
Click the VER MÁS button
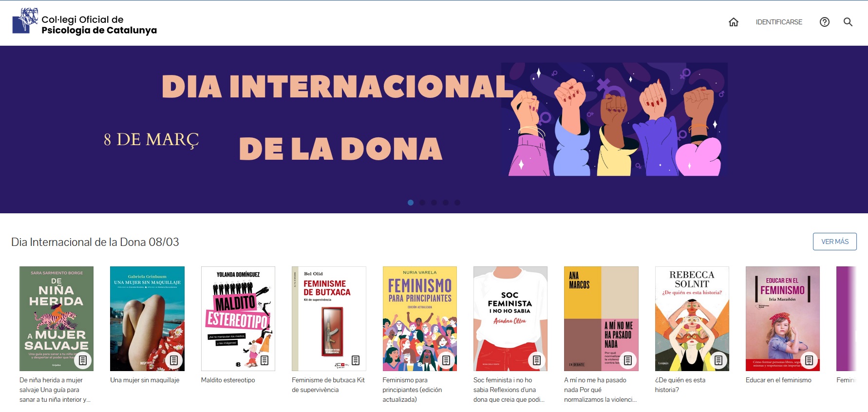coord(835,242)
